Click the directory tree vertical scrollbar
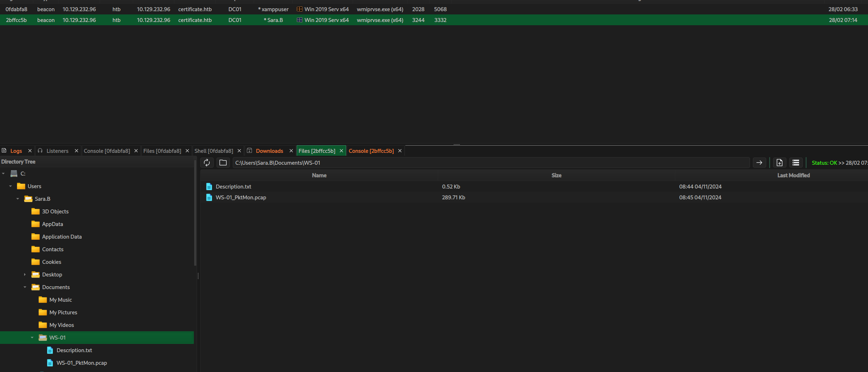The height and width of the screenshot is (372, 868). tap(195, 213)
